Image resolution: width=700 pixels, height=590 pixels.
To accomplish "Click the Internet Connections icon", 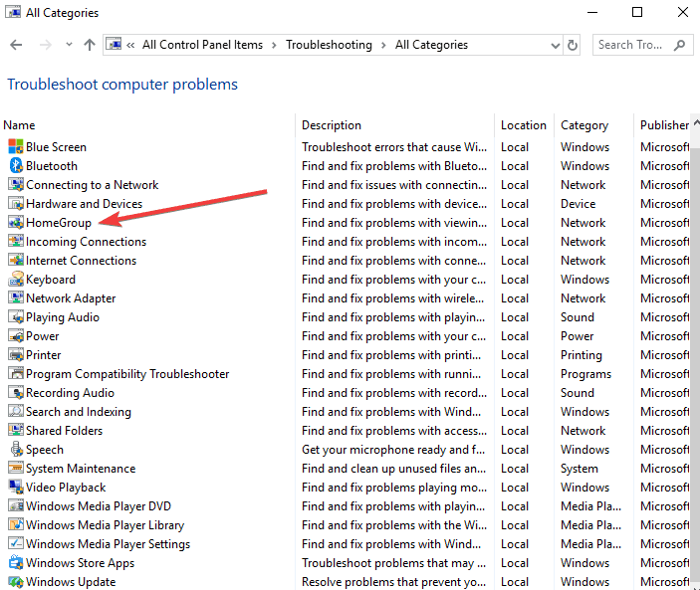I will pyautogui.click(x=16, y=260).
